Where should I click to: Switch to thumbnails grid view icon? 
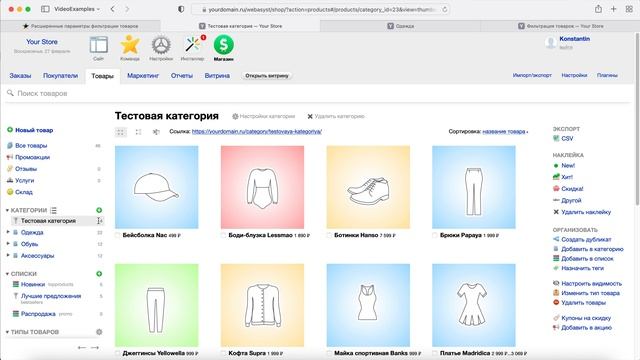(120, 132)
